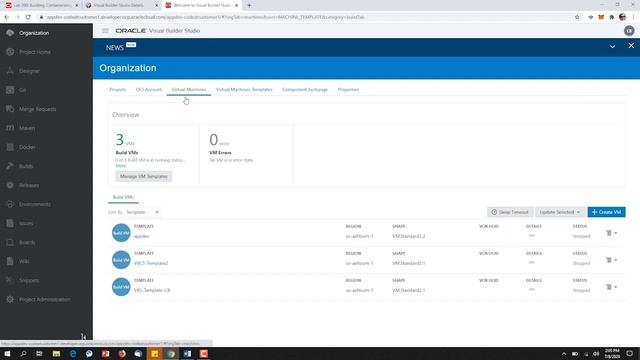Click Manage VM Templates button

144,176
